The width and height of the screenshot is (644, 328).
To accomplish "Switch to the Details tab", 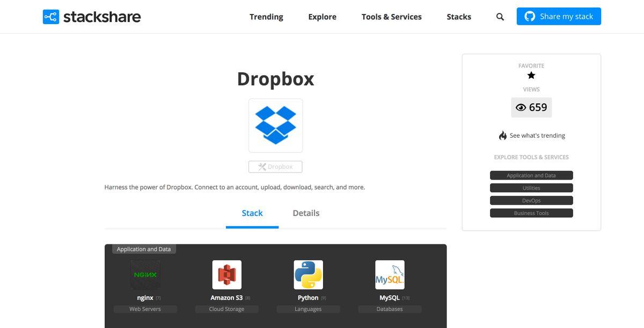I will point(306,213).
